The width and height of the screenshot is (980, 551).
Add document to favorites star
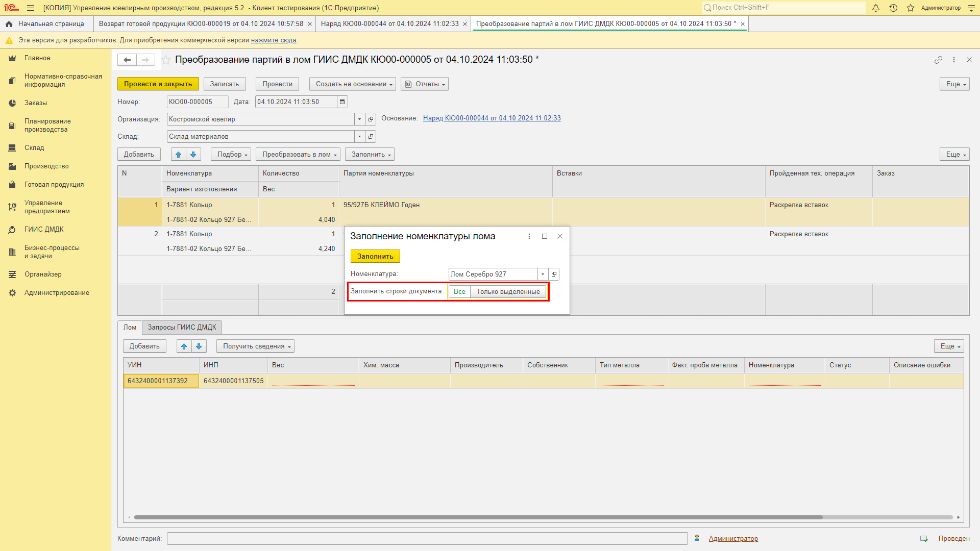166,60
